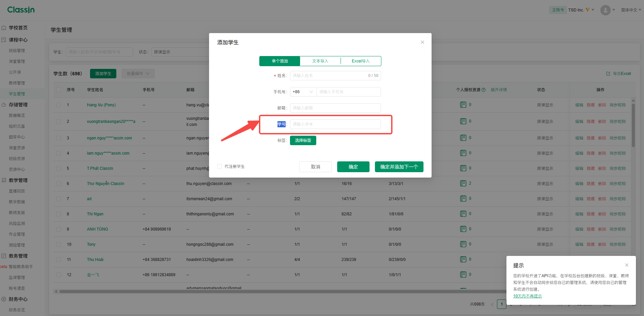Check the 代注册学生 checkbox
The image size is (644, 316).
pyautogui.click(x=219, y=166)
